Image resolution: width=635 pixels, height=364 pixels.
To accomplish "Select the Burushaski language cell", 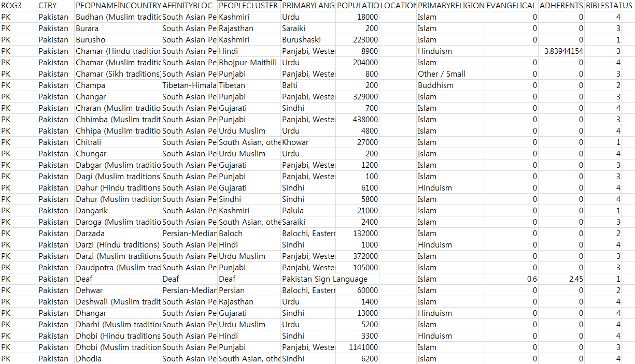I will click(x=308, y=40).
